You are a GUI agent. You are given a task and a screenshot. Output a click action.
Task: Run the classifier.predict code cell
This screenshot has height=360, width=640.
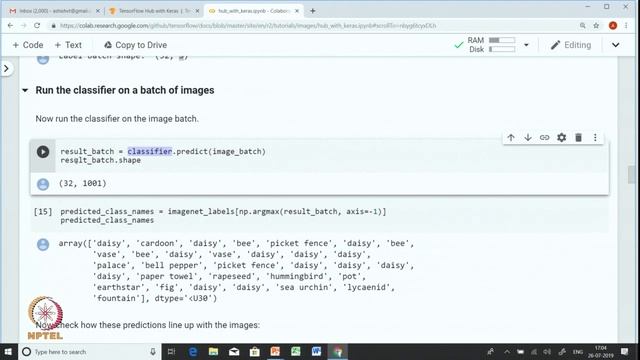pos(43,152)
